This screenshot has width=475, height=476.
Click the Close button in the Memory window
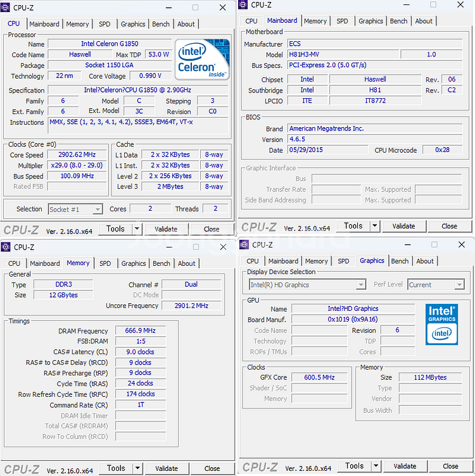(212, 468)
